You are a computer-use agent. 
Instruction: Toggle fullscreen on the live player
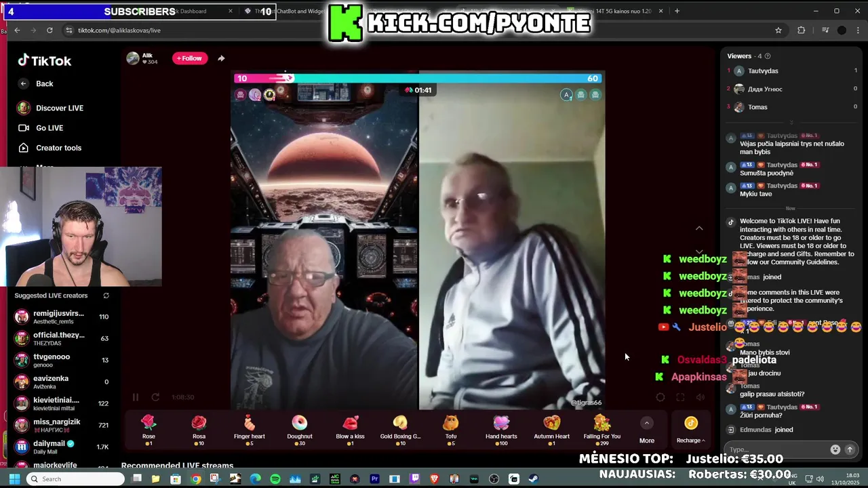pos(680,397)
